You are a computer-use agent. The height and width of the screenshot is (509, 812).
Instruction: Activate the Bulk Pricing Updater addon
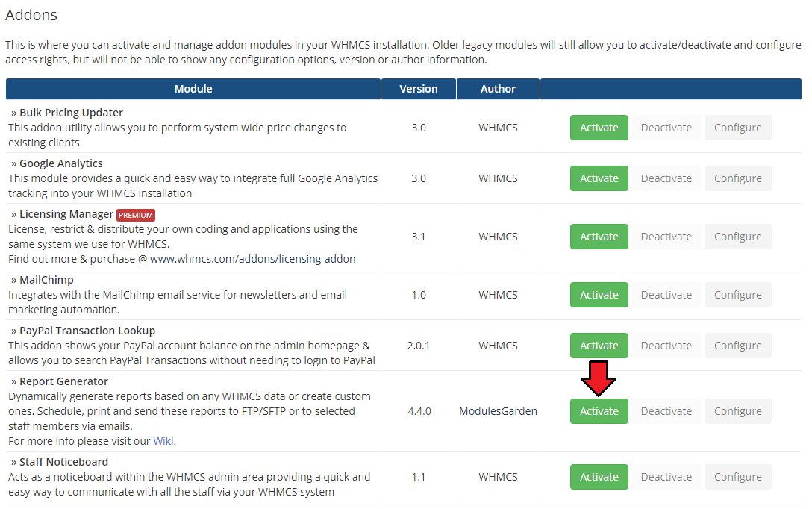pos(599,128)
